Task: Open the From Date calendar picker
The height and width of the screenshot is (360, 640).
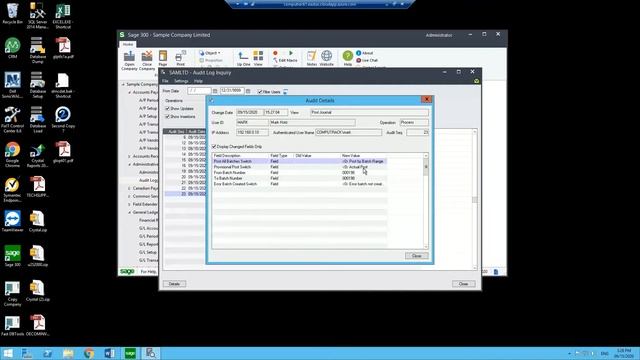Action: tap(215, 91)
